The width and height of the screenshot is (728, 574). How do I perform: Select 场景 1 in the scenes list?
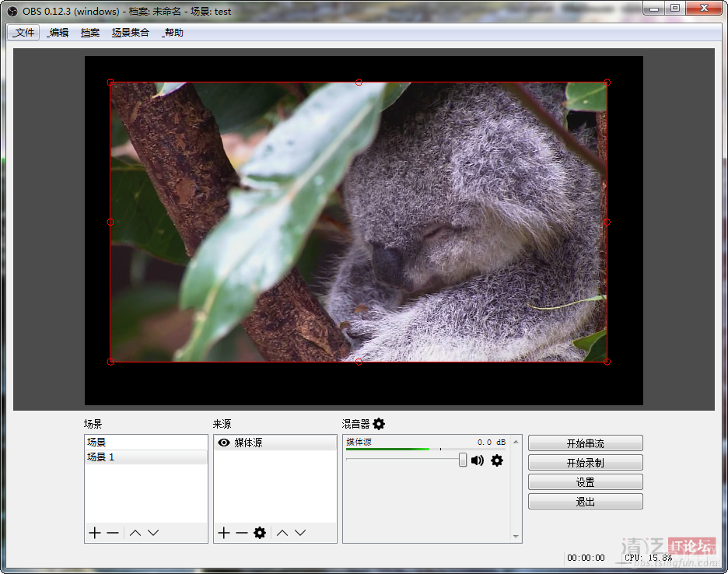tap(101, 457)
